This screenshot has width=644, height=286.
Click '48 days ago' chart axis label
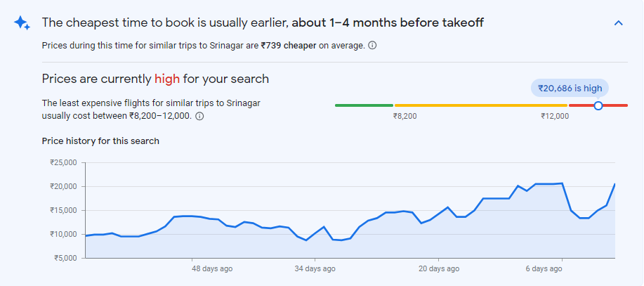point(212,268)
